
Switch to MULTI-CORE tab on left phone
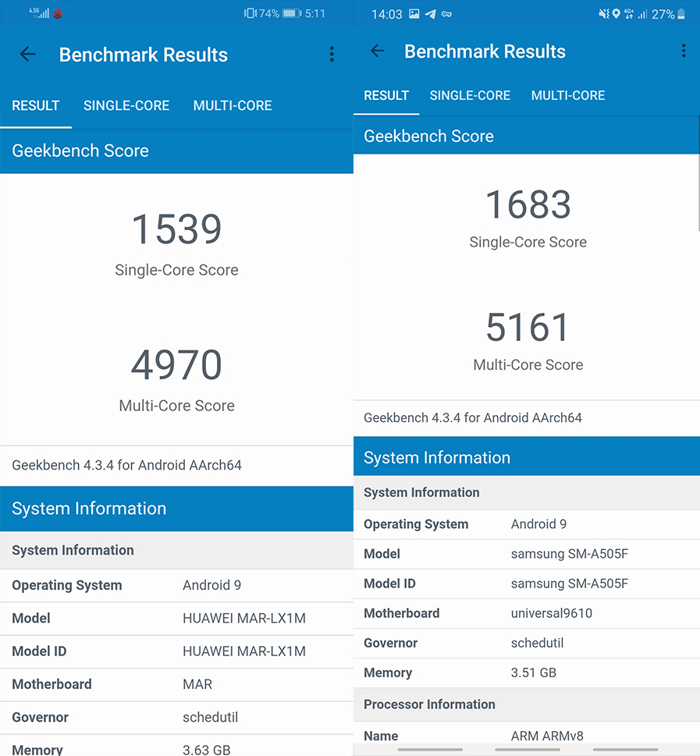(x=233, y=105)
